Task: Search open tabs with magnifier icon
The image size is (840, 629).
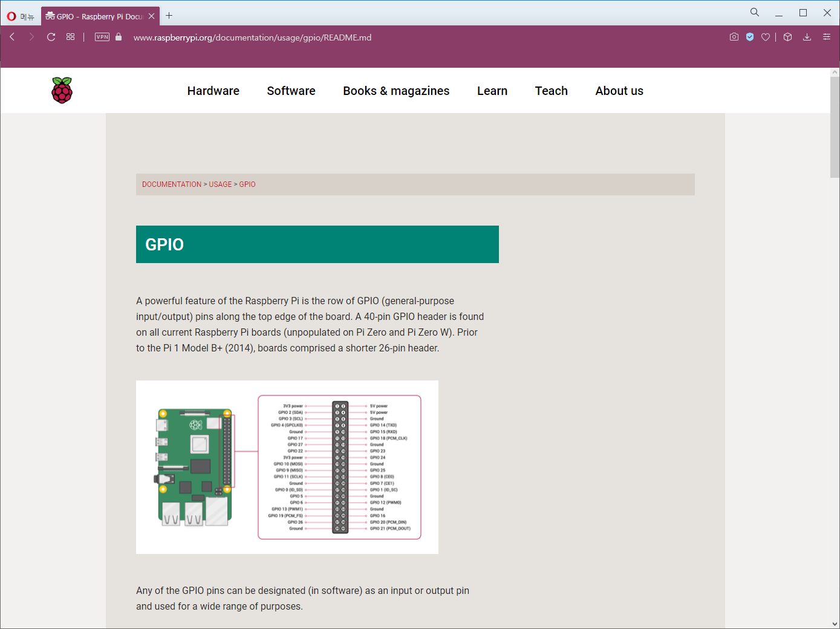Action: coord(755,12)
